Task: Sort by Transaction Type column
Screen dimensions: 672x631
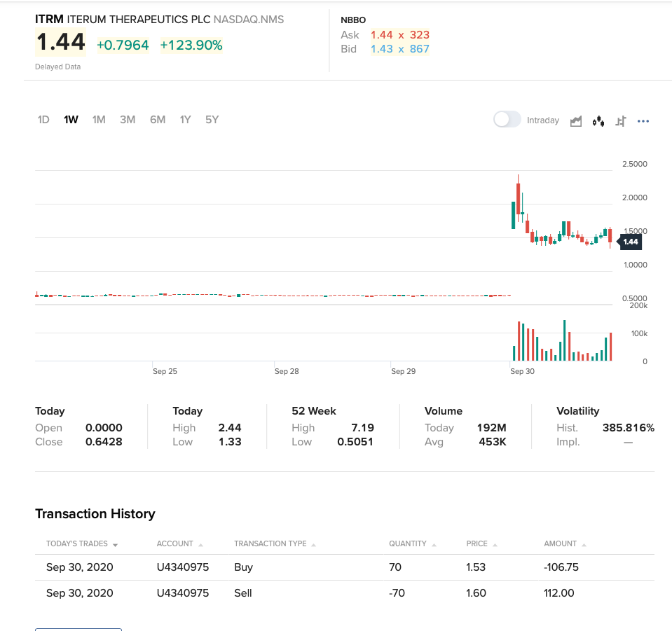Action: [275, 543]
